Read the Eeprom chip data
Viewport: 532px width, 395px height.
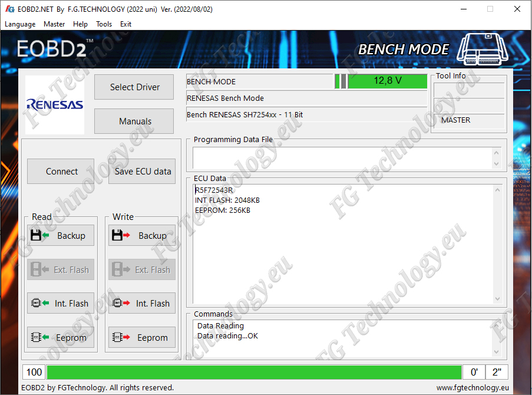61,338
